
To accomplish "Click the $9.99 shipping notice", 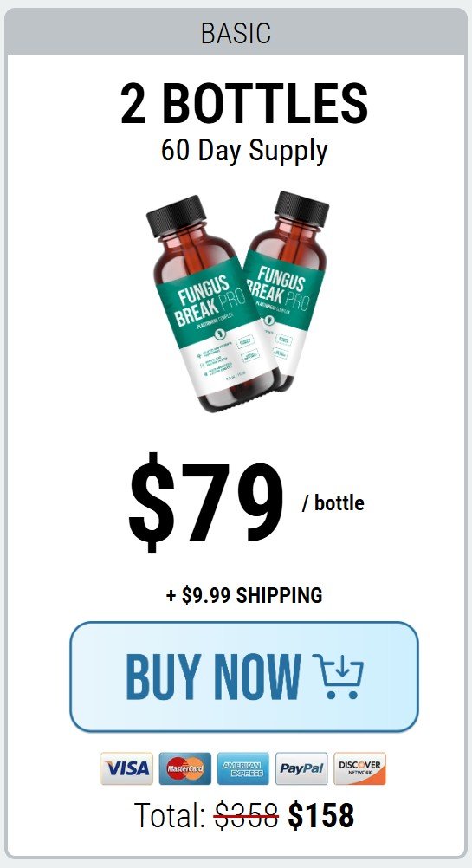I will pyautogui.click(x=244, y=595).
